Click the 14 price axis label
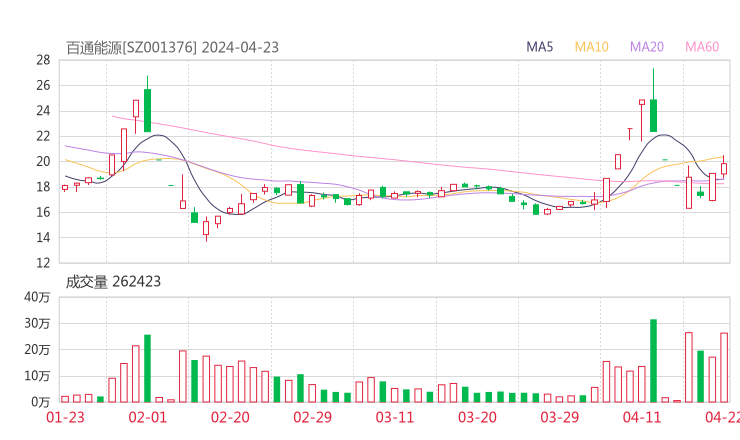The width and height of the screenshot is (740, 440). coord(43,237)
